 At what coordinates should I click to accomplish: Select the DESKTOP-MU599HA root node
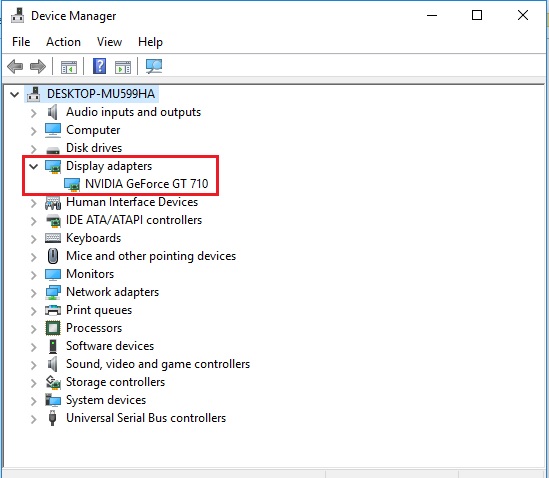tap(101, 94)
